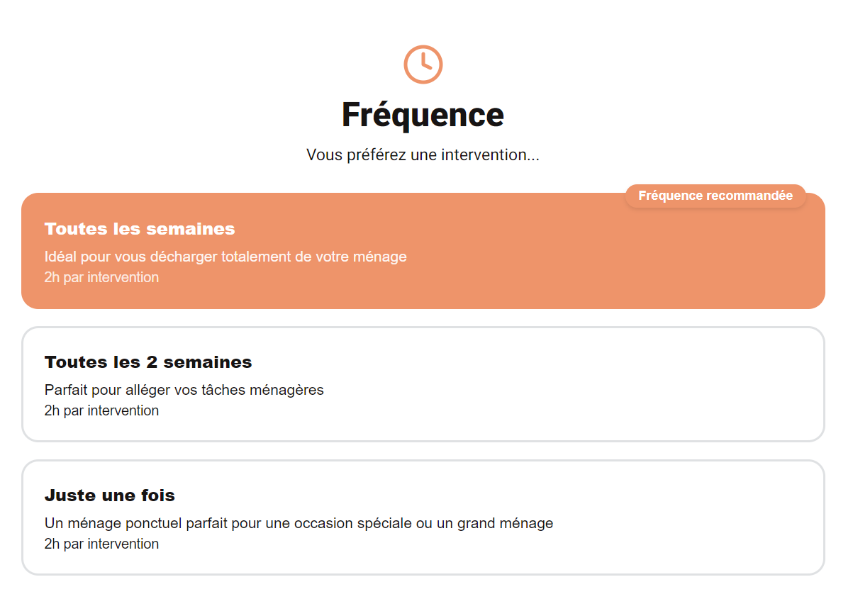Click subtitle Vous préférez une intervention...

coord(423,155)
